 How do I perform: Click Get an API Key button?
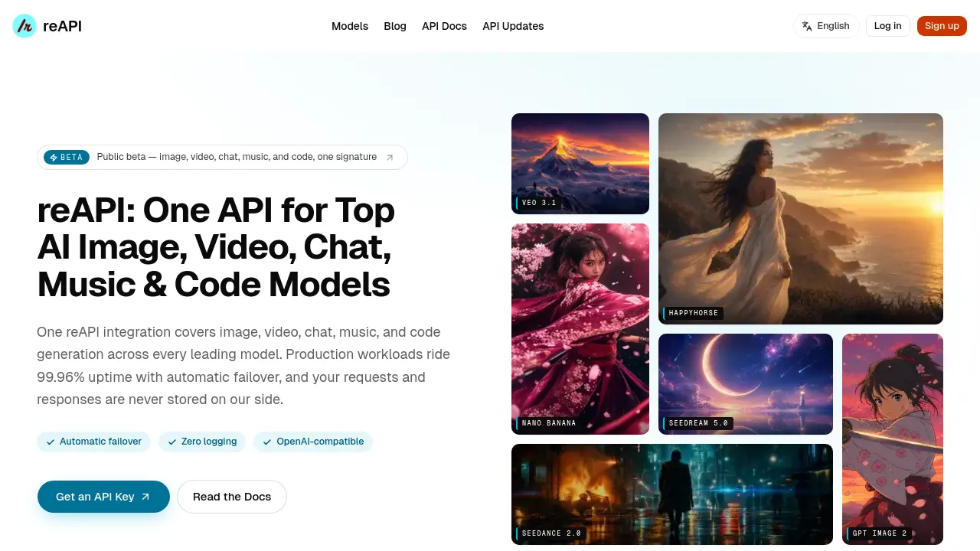click(x=103, y=497)
